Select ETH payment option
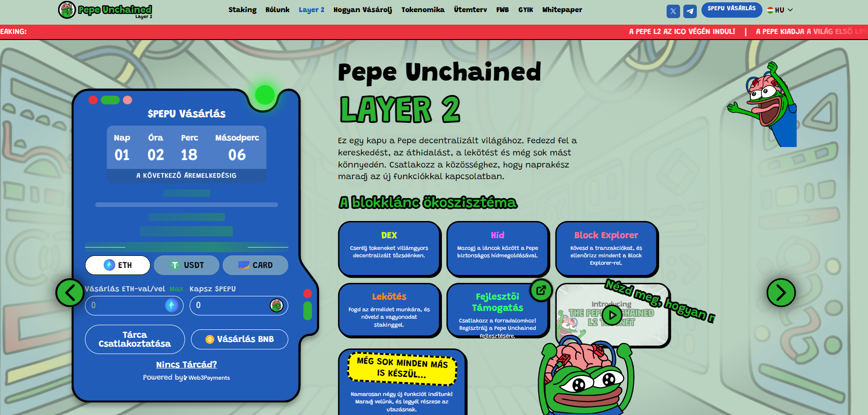This screenshot has width=868, height=415. click(118, 265)
